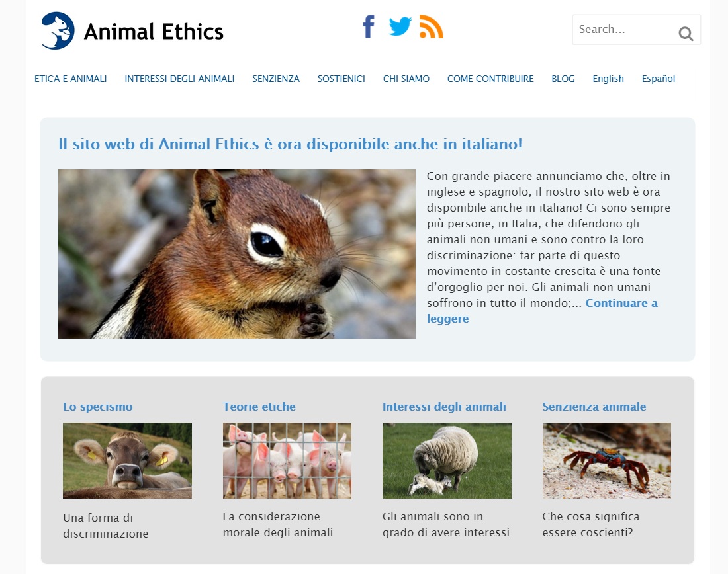Click the 'Teorie etiche' heading link
The height and width of the screenshot is (574, 728).
[259, 407]
